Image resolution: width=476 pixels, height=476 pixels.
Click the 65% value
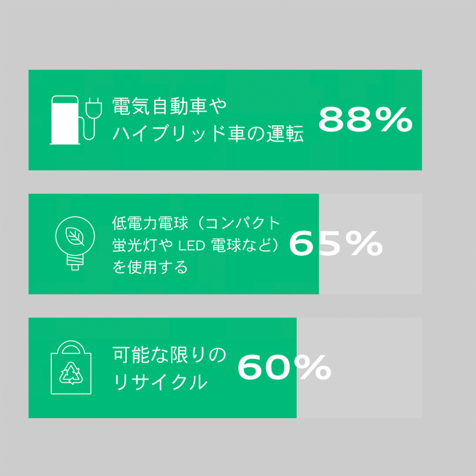pos(336,244)
